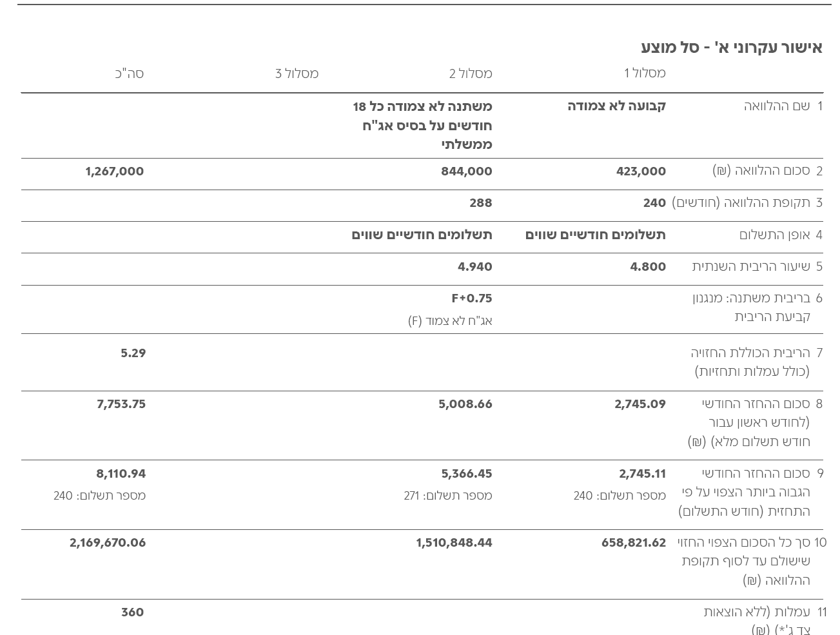Select the 'מסלול 2' column header

(471, 73)
